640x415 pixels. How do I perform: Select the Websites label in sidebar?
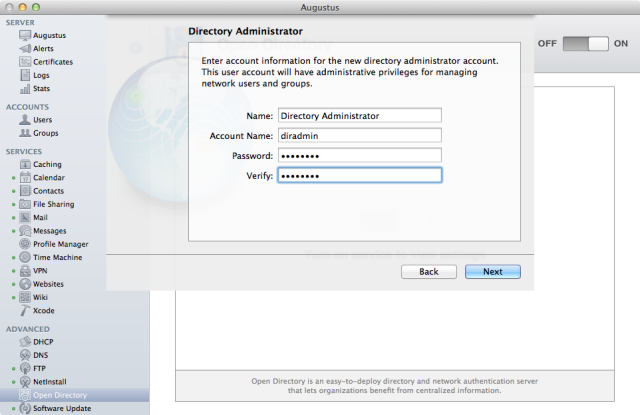coord(48,284)
